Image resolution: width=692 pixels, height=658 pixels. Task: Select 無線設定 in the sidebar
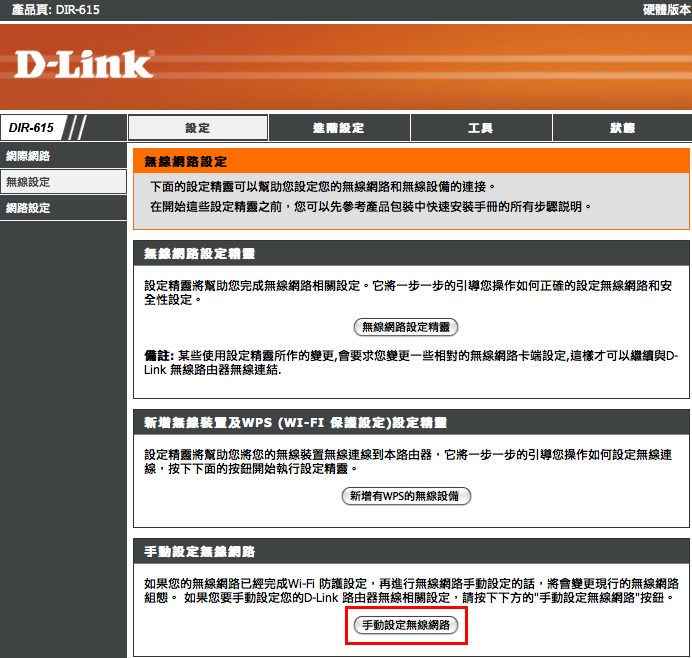[x=63, y=181]
